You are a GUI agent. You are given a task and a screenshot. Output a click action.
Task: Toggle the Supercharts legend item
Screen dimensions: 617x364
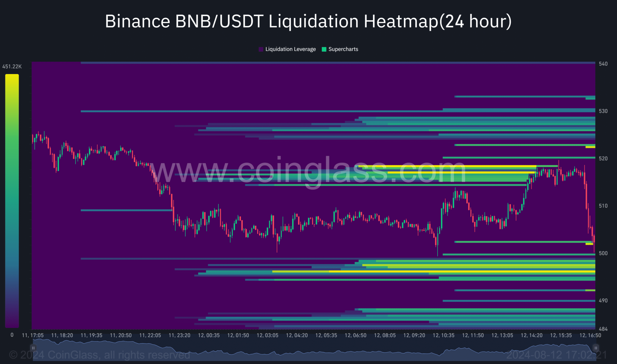tap(343, 49)
